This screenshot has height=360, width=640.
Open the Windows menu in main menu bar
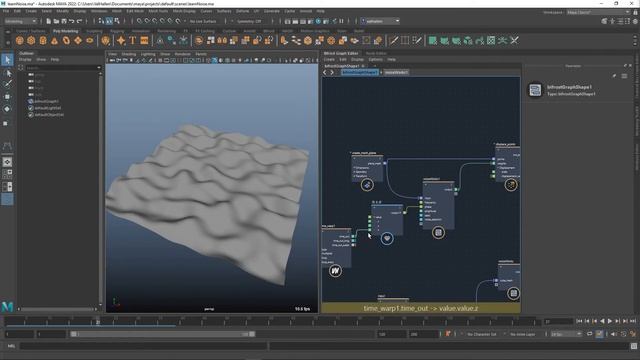tap(99, 11)
